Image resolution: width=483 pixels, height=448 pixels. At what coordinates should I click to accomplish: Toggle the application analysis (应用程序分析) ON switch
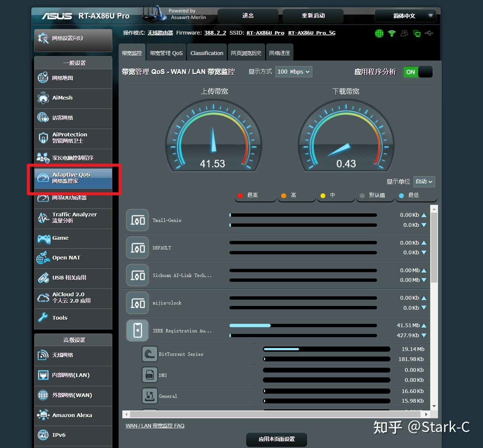[x=418, y=72]
